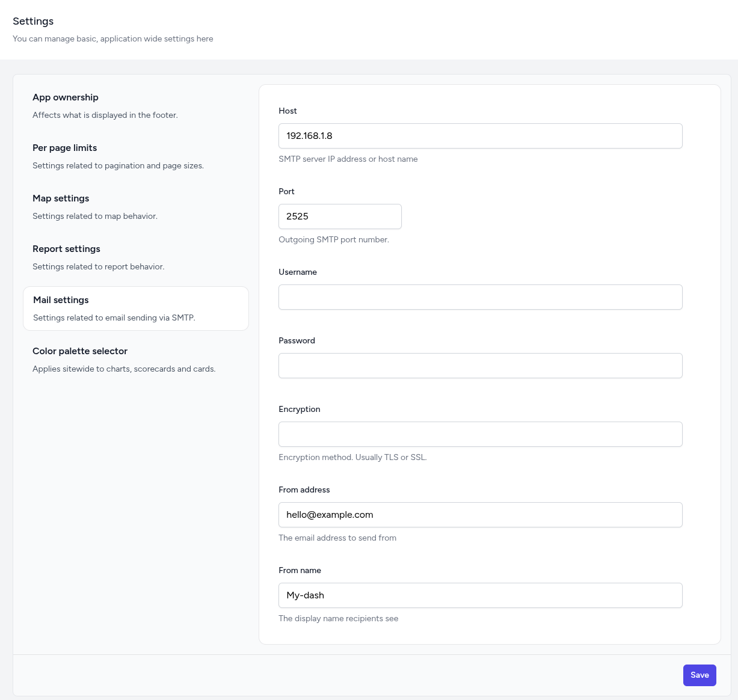
Task: Click the Encryption input field
Action: 480,434
